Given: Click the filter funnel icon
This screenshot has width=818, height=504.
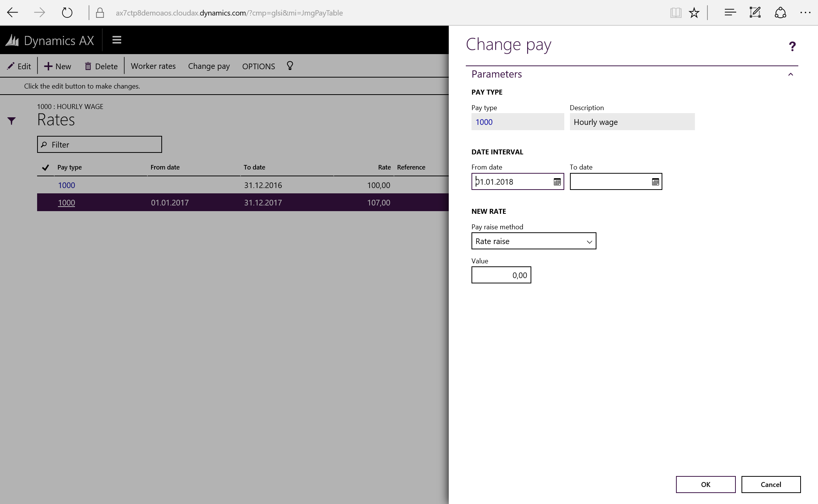Looking at the screenshot, I should tap(11, 121).
